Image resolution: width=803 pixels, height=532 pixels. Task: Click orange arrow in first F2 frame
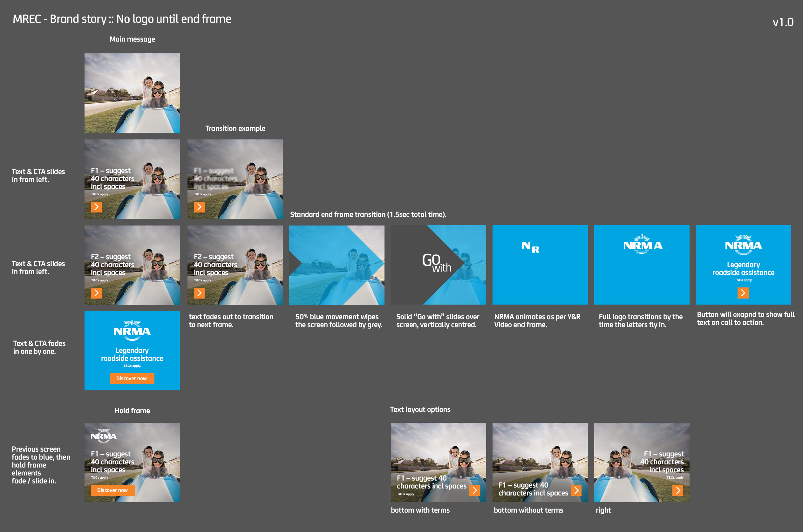coord(96,293)
